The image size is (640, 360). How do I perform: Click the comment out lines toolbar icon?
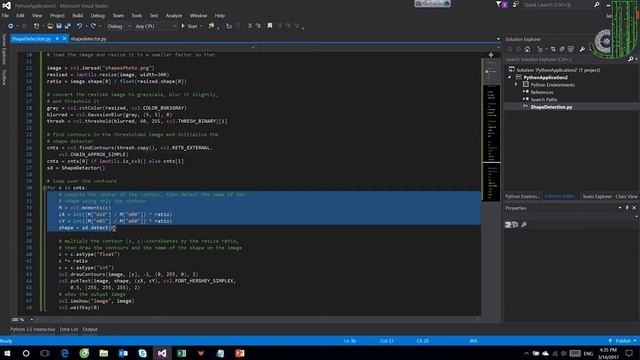click(x=250, y=26)
